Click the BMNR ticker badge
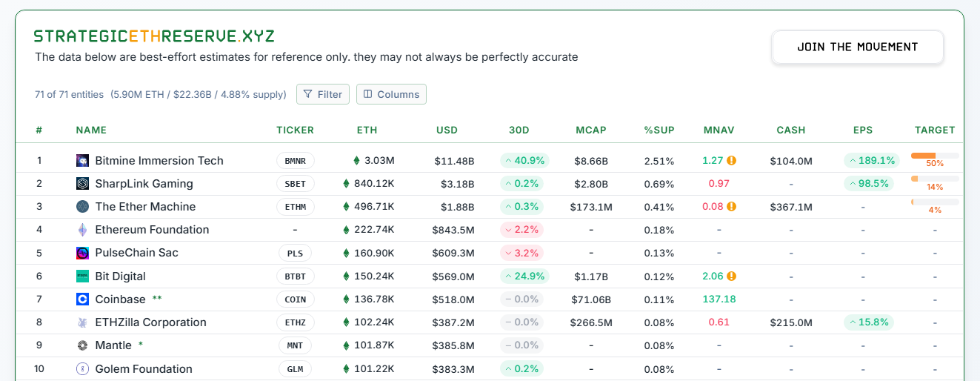The image size is (980, 381). tap(295, 161)
